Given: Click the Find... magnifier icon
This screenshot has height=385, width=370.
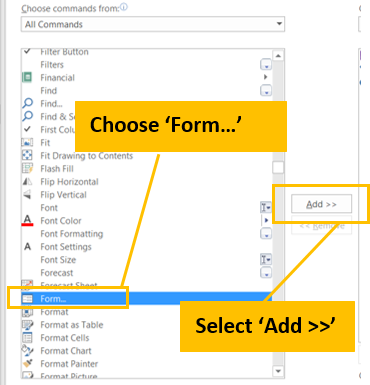Looking at the screenshot, I should tap(27, 103).
